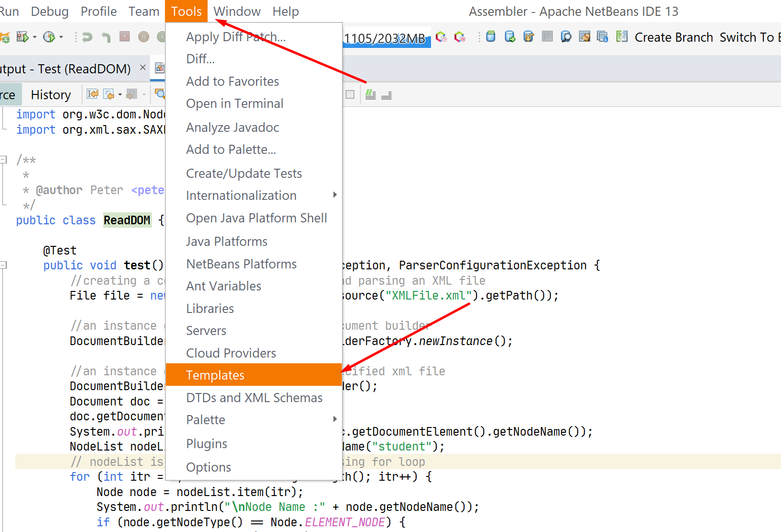Click the Switch To Branch toolbar button
781x532 pixels.
coord(750,37)
